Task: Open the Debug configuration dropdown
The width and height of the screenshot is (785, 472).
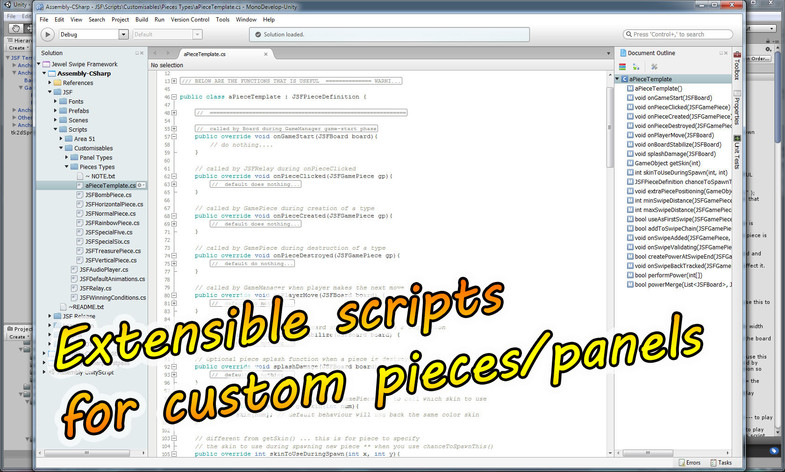Action: pyautogui.click(x=123, y=35)
